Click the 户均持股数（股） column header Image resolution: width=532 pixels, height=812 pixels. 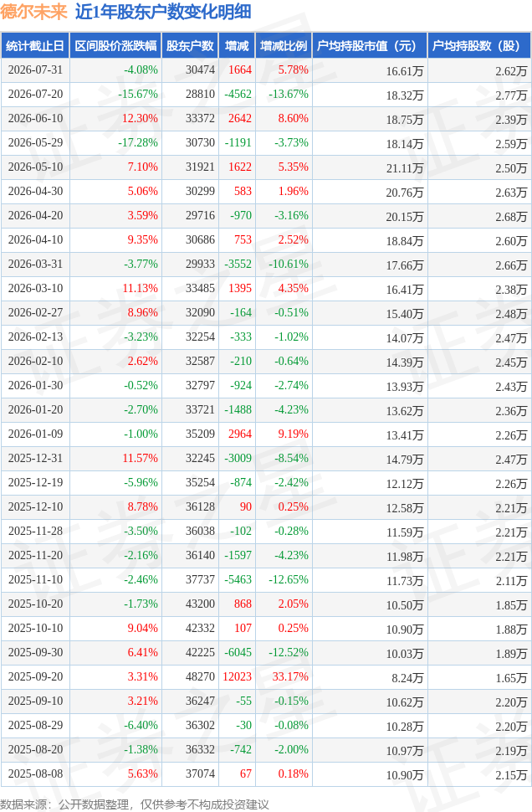pyautogui.click(x=479, y=45)
